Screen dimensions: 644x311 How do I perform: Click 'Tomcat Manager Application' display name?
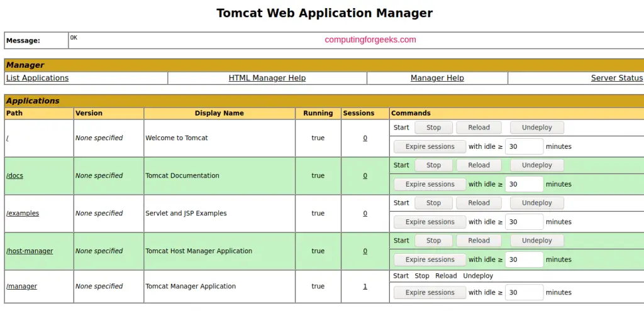point(191,286)
